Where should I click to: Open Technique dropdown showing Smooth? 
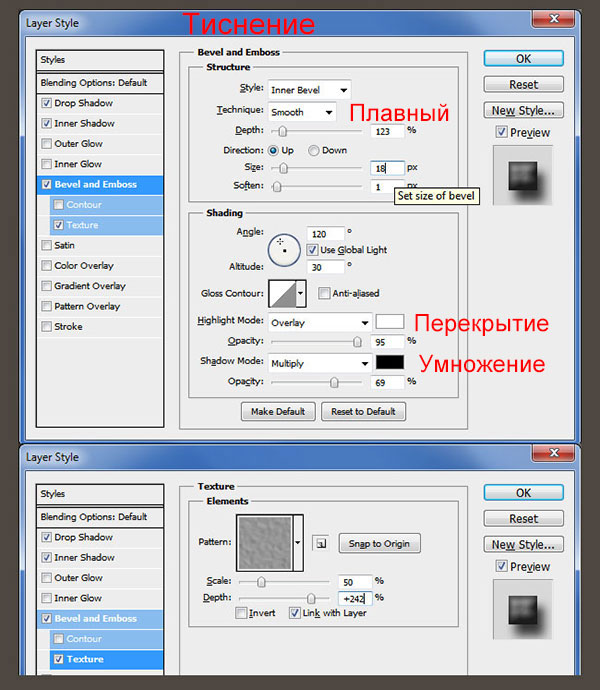point(302,112)
